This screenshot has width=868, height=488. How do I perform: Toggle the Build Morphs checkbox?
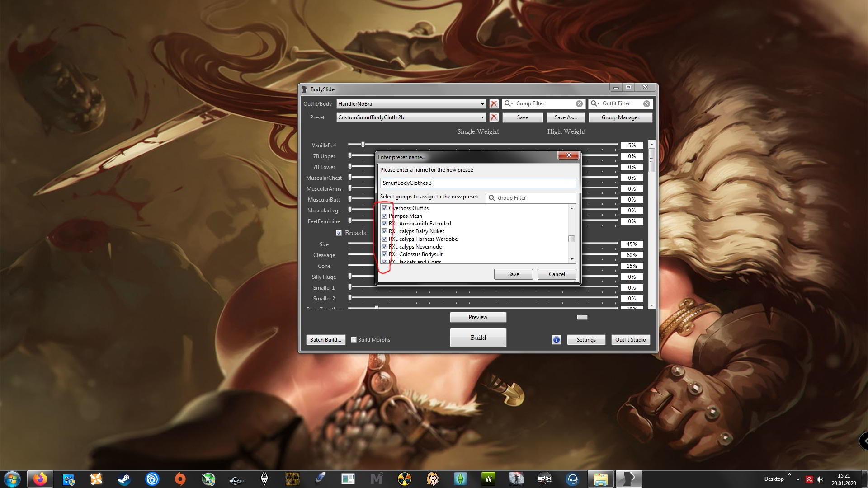(354, 340)
